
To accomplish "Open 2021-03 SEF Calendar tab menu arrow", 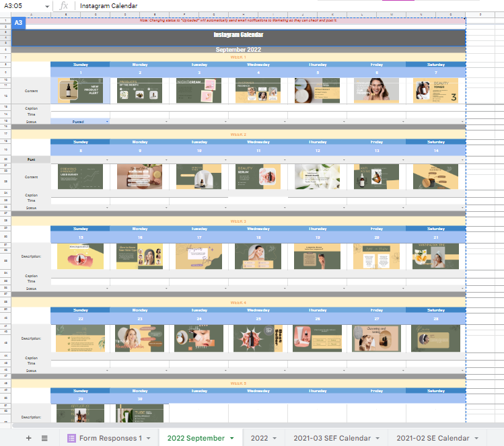I will pos(377,439).
